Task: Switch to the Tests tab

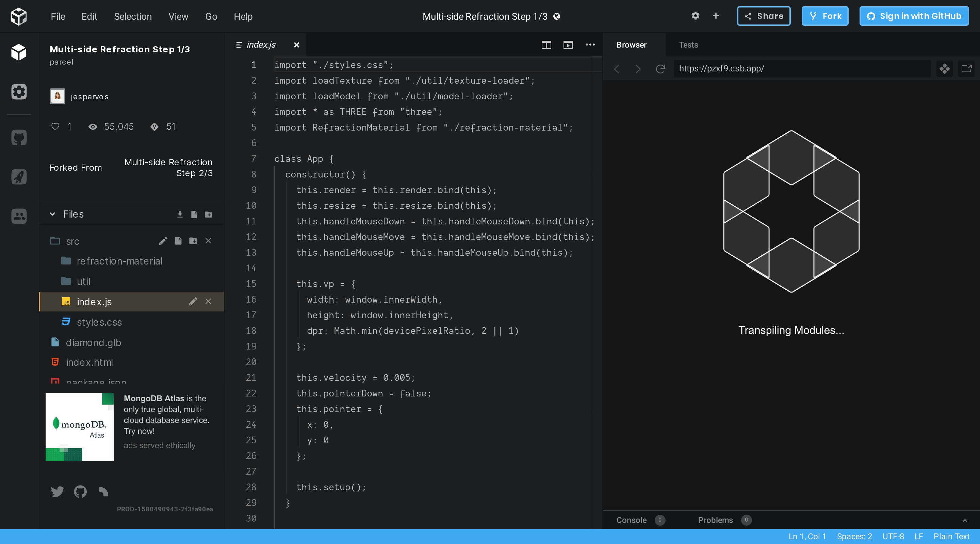Action: 688,45
